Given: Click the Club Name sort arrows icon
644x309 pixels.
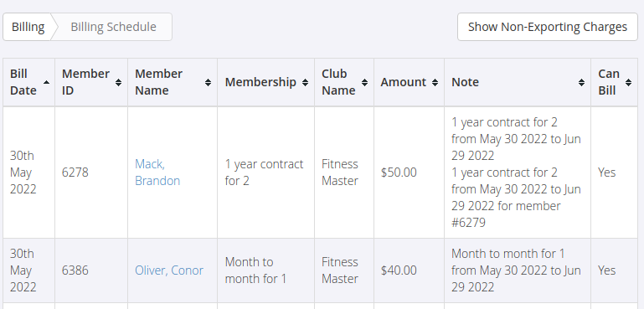Looking at the screenshot, I should (x=365, y=82).
